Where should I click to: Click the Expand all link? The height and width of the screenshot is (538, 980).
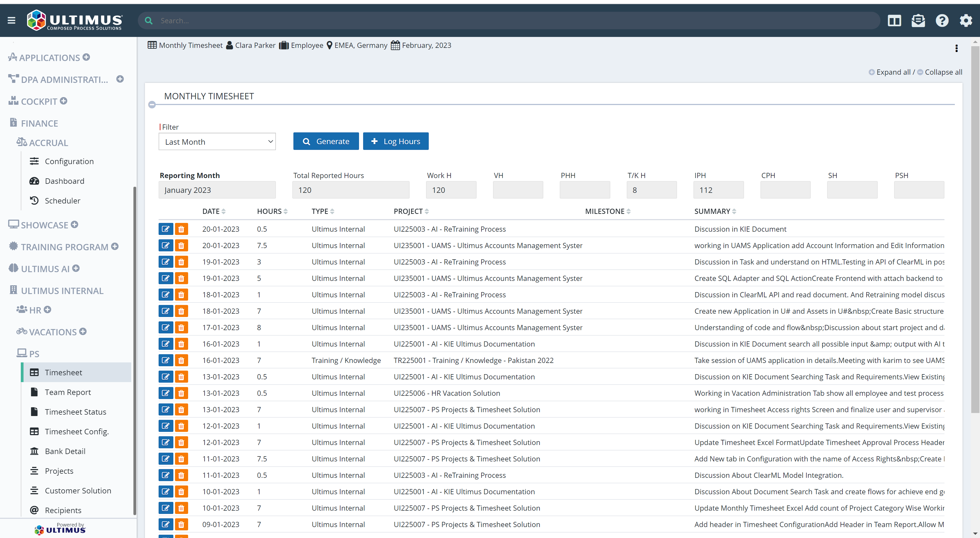pos(890,72)
